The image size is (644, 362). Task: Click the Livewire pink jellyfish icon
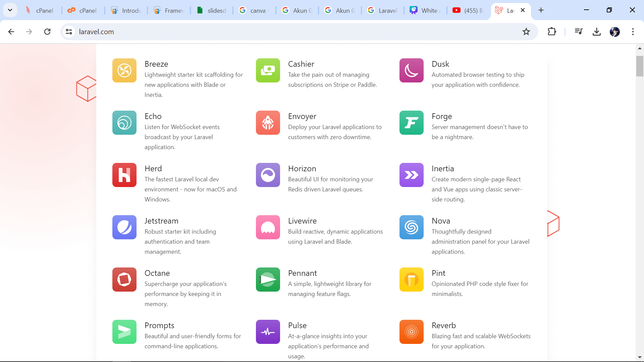(268, 227)
